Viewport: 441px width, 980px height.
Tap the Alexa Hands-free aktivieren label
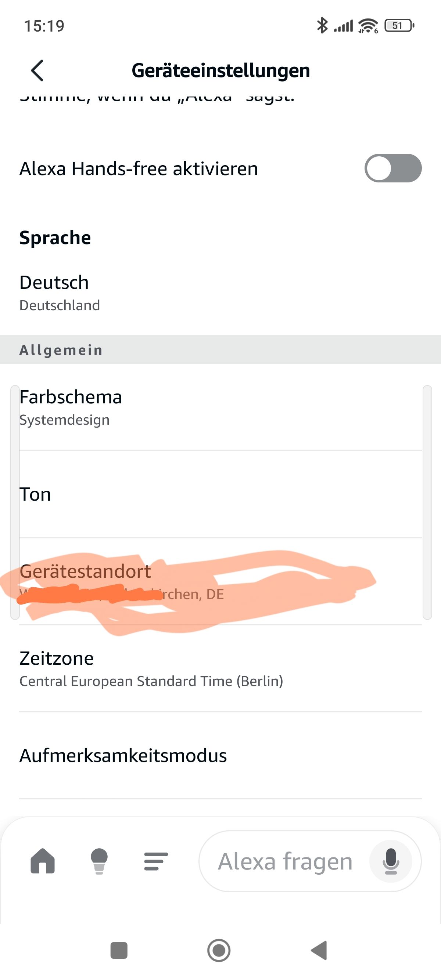[x=139, y=168]
